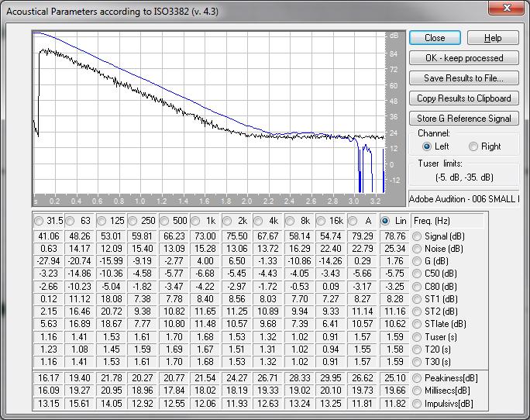Select the C80 (dB) parameter radio
This screenshot has height=420, width=530.
coord(417,287)
